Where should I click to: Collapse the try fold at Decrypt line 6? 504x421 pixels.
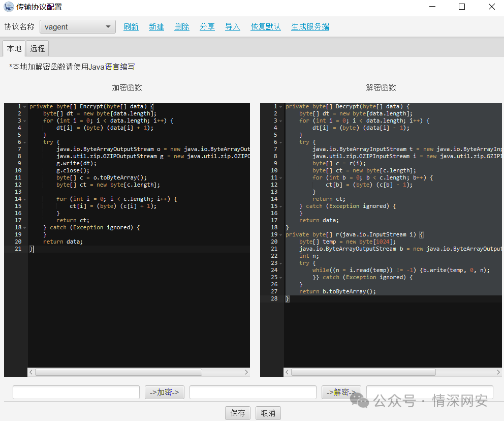[x=280, y=142]
